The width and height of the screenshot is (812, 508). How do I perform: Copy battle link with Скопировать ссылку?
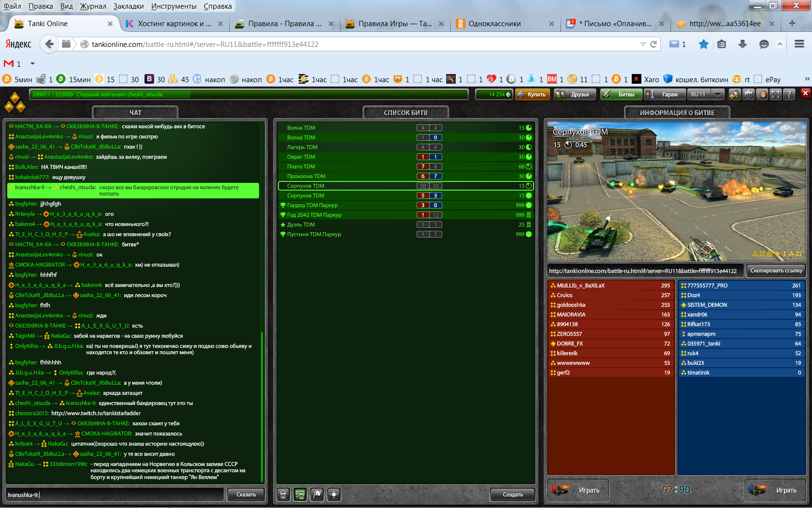pos(776,270)
